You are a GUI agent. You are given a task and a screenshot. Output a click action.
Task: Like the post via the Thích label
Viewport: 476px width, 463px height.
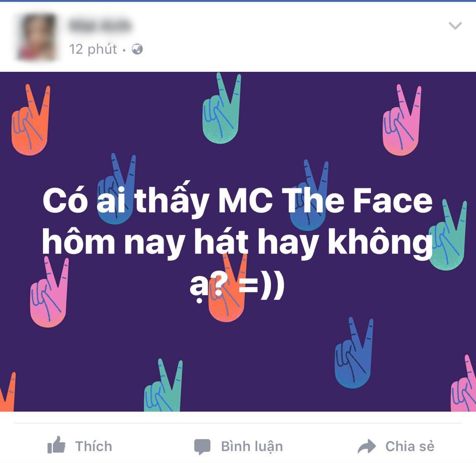[93, 446]
